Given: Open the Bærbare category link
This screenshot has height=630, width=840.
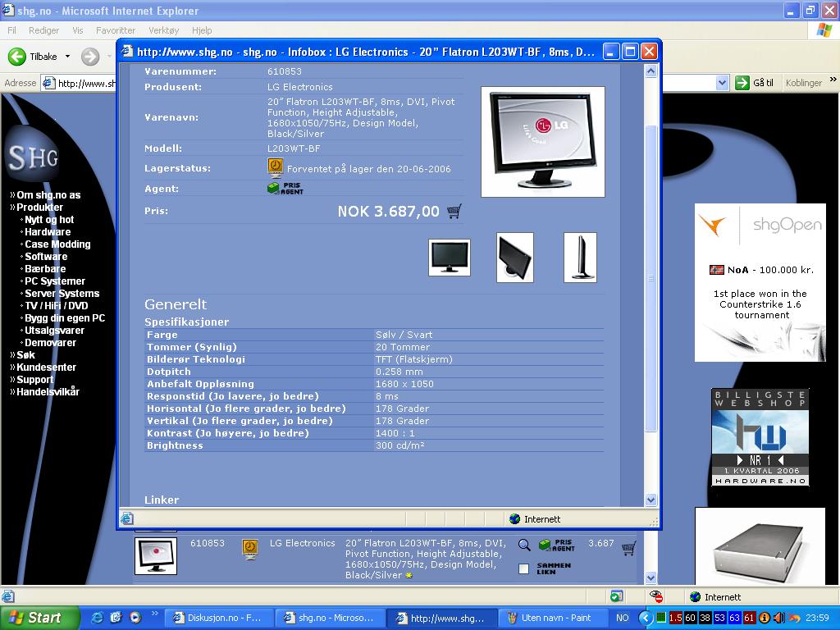Looking at the screenshot, I should pyautogui.click(x=45, y=269).
